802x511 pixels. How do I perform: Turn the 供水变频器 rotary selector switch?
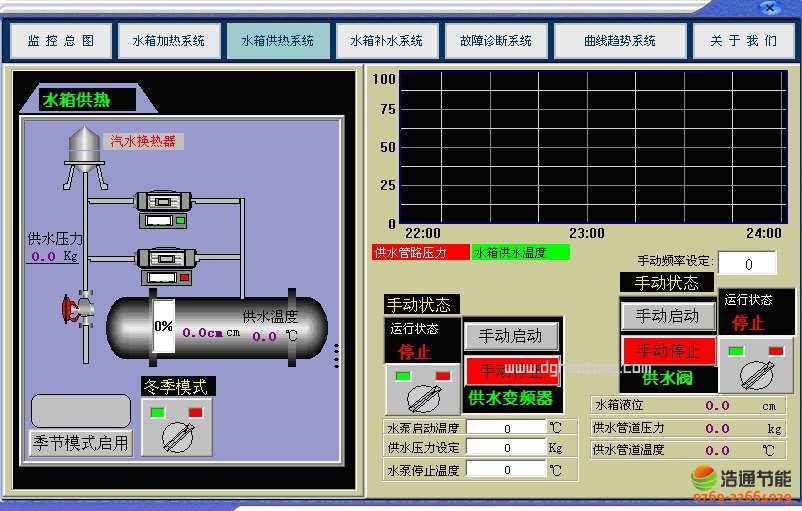click(x=422, y=391)
